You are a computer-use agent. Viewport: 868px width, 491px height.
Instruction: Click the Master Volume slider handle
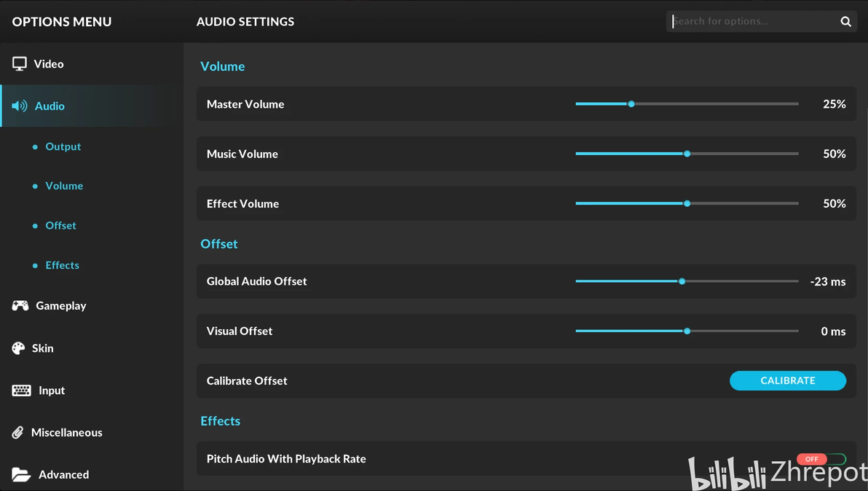coord(631,104)
